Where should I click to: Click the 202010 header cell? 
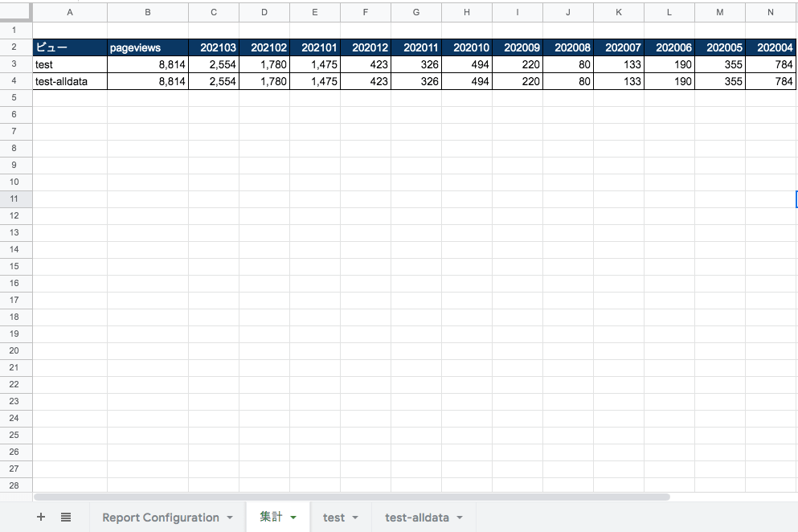[x=467, y=47]
